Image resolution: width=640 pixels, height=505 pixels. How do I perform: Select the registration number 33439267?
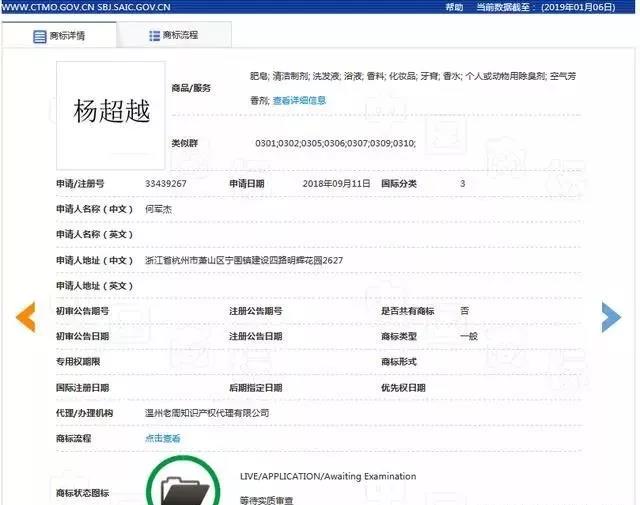(x=166, y=184)
